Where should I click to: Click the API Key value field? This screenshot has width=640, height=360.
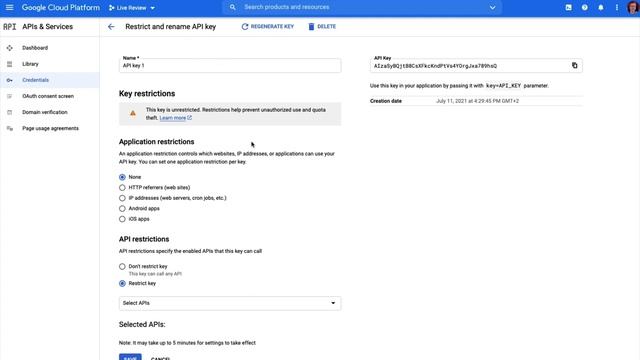coord(469,66)
